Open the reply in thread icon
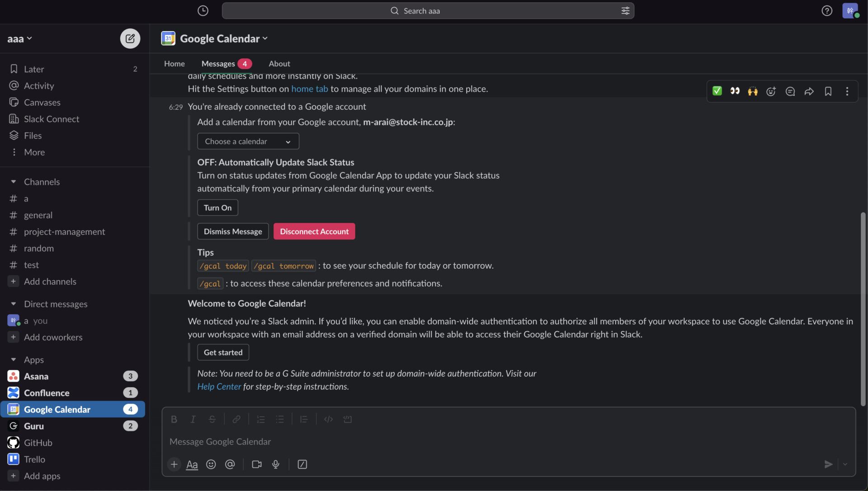The height and width of the screenshot is (491, 868). click(x=790, y=91)
